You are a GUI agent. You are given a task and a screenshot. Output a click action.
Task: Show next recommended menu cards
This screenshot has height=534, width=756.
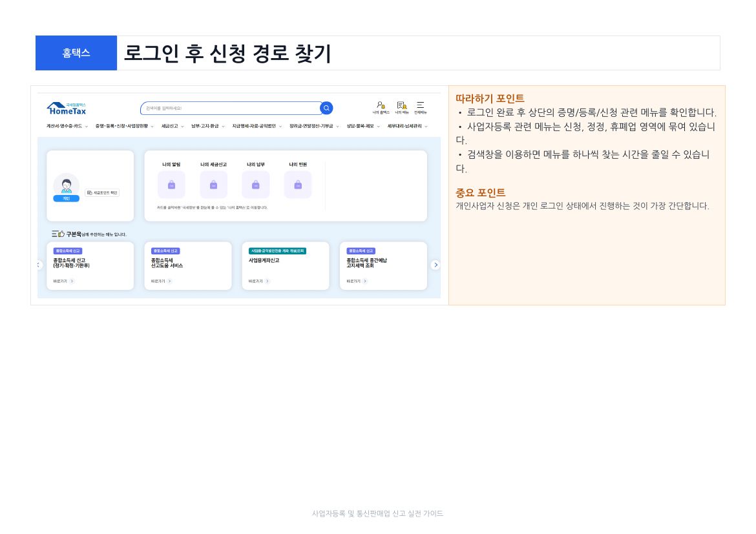click(436, 265)
